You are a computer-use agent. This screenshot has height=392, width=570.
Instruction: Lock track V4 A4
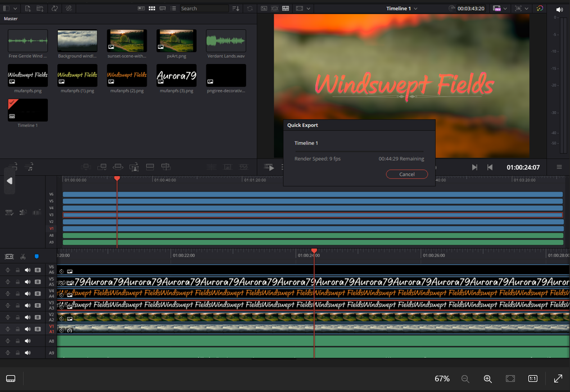pyautogui.click(x=17, y=294)
